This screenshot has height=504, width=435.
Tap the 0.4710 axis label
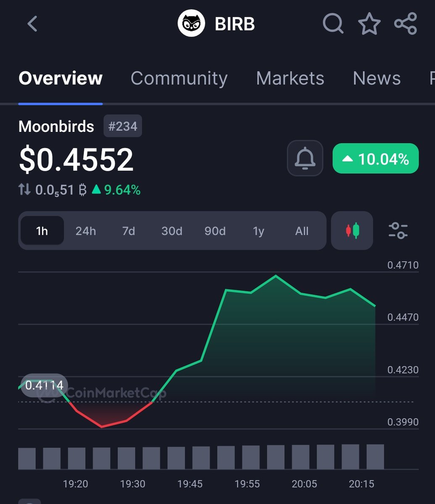403,265
